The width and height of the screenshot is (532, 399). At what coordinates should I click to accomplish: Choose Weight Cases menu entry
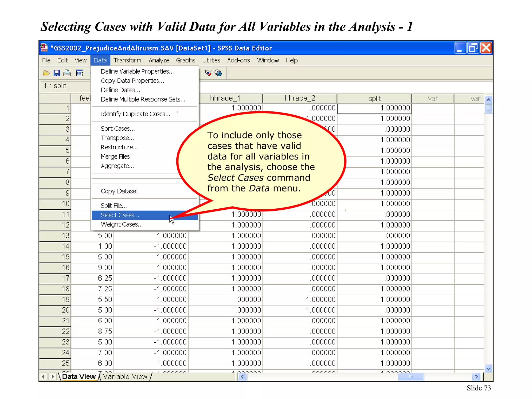click(145, 224)
